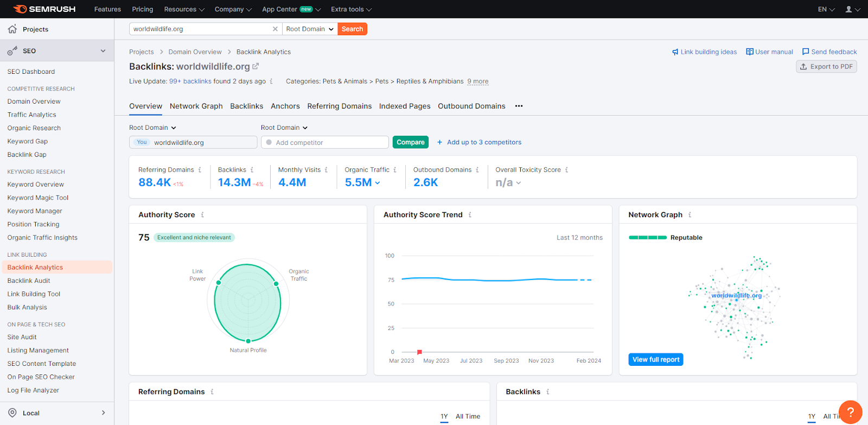Open EN language selector

point(826,9)
